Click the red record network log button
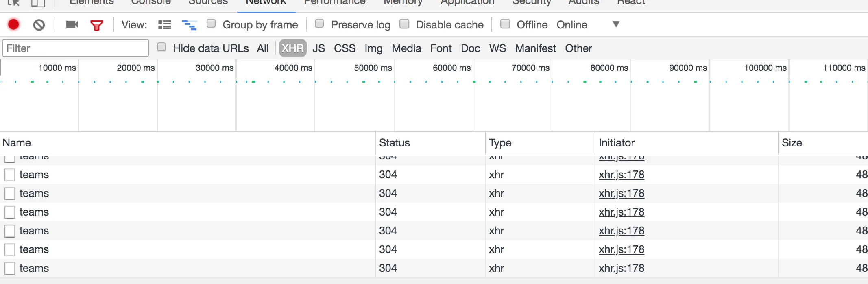This screenshot has width=868, height=284. [x=13, y=25]
